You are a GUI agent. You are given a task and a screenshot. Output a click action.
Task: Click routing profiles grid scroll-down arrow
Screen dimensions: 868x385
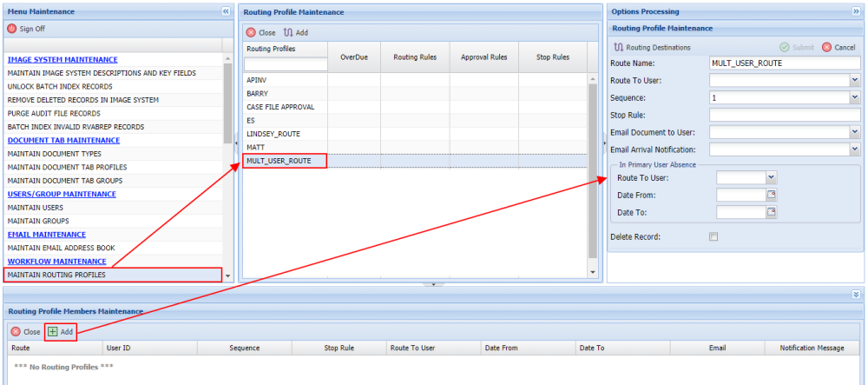(x=593, y=272)
